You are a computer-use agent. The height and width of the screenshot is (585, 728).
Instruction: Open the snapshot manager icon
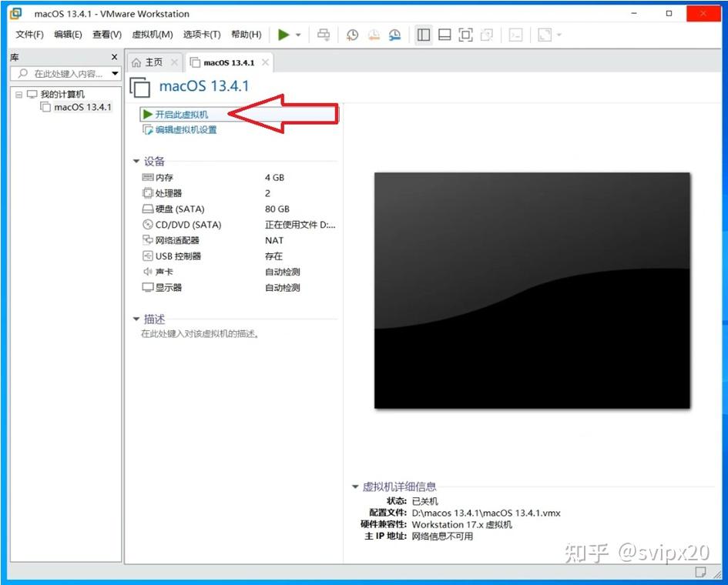[394, 35]
